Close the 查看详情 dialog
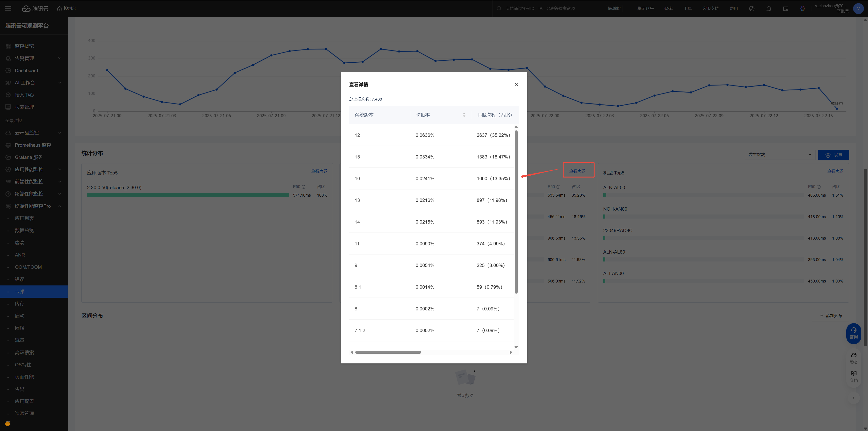This screenshot has height=431, width=868. click(x=517, y=85)
